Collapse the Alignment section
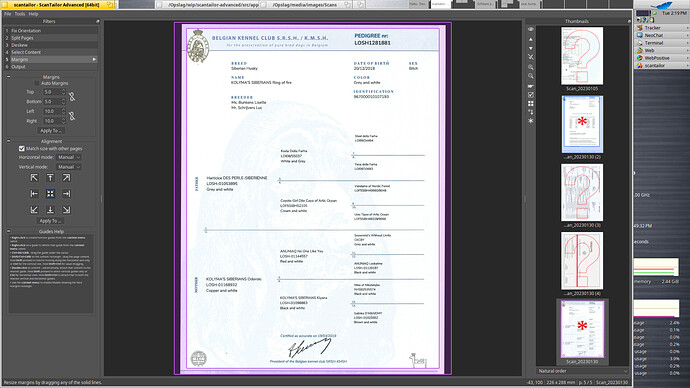 8,141
